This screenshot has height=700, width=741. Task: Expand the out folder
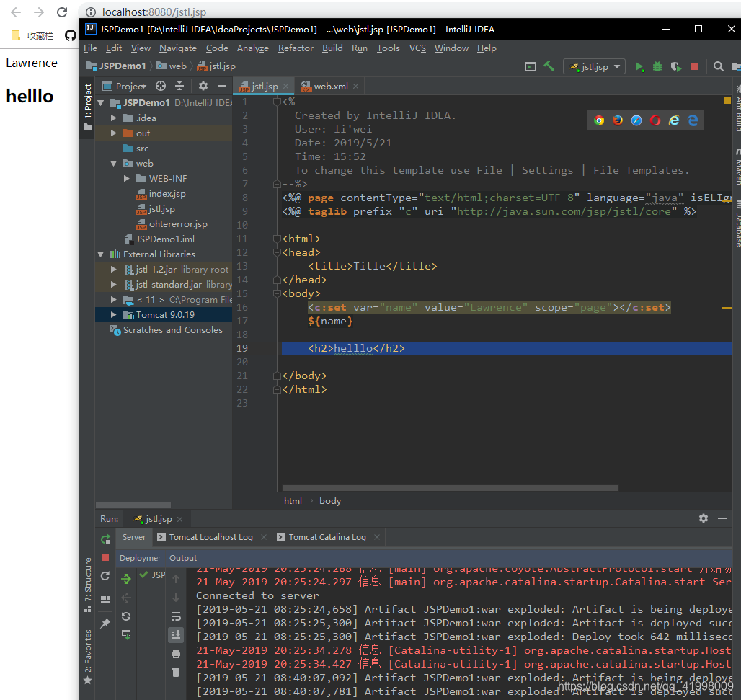113,133
